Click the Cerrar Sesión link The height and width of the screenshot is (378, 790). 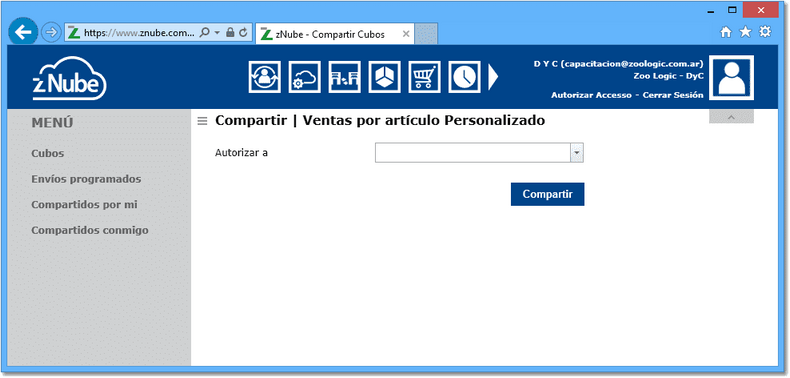(673, 95)
